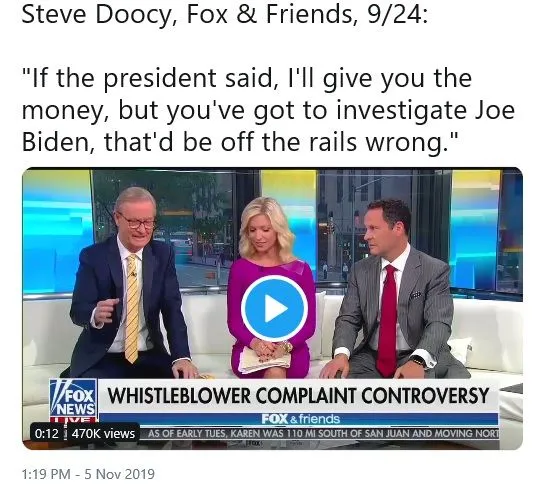
Task: Click the 0:12 video duration badge
Action: (x=47, y=433)
